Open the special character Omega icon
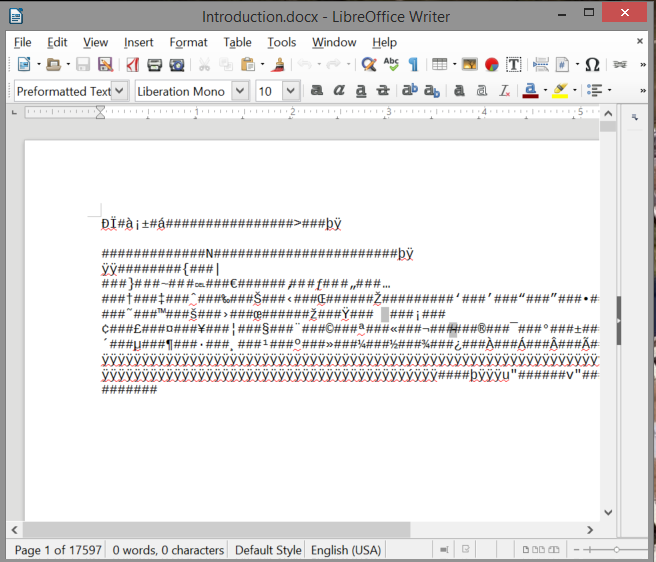 [x=592, y=64]
